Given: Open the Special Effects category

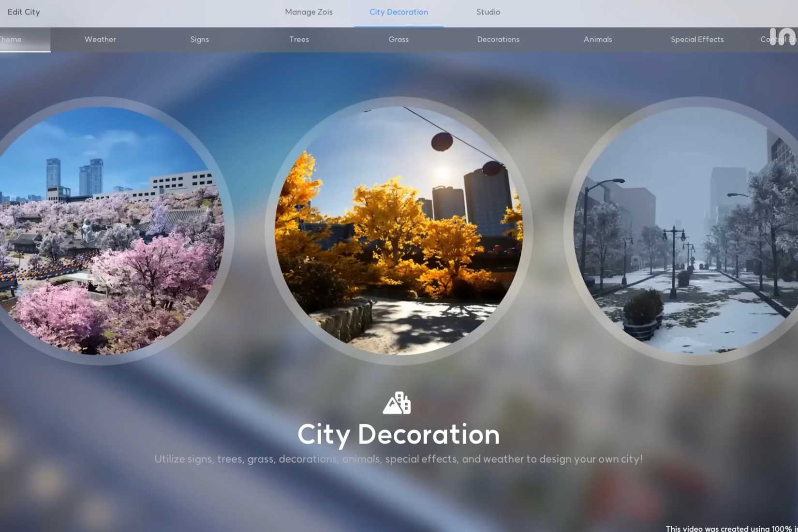Looking at the screenshot, I should click(697, 40).
